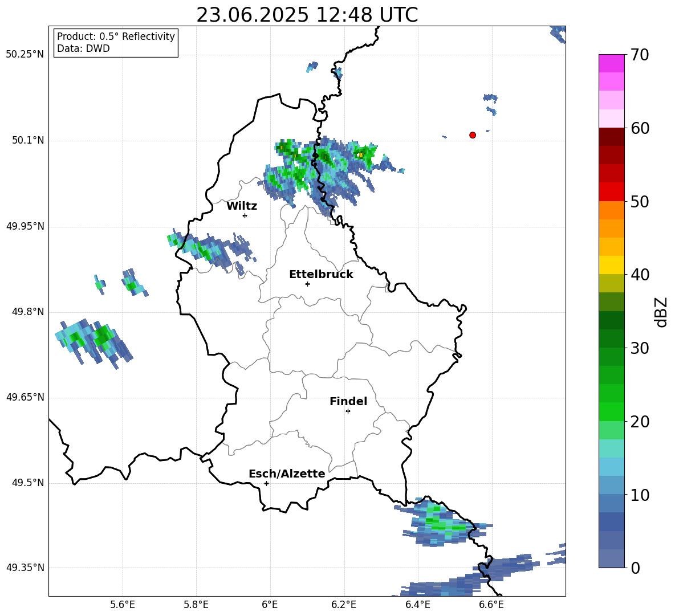This screenshot has width=675, height=616.
Task: Click the 6.2°E longitude label
Action: [x=344, y=605]
